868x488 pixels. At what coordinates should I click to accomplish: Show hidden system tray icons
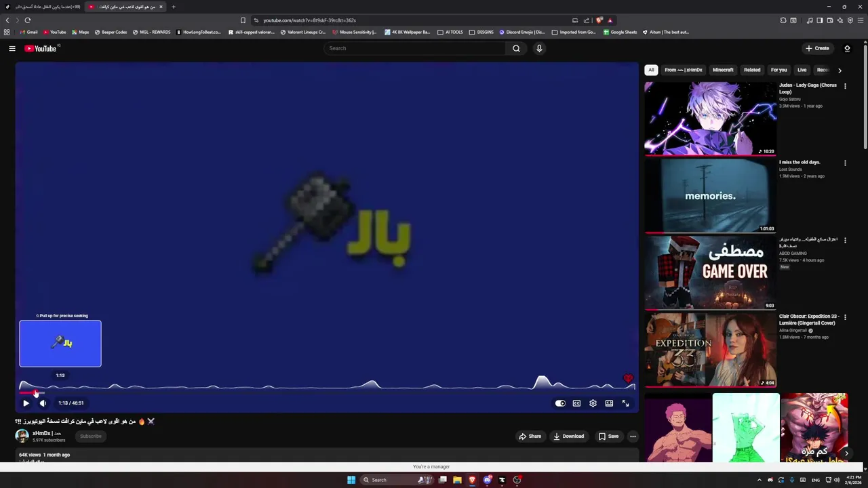click(759, 480)
